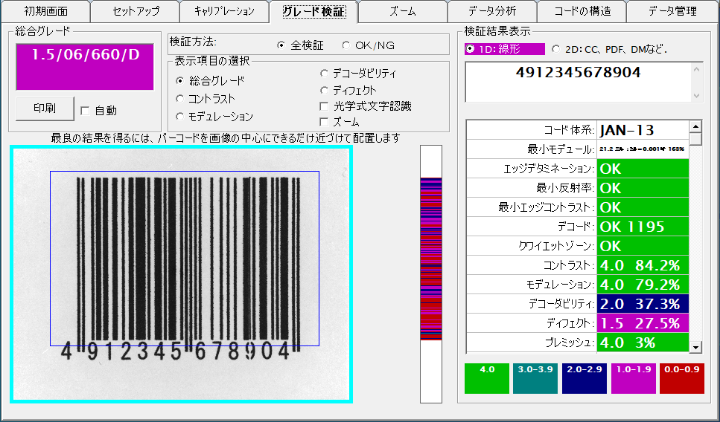
Task: Click the teal 3.0-3.9 legend swatch
Action: point(535,378)
